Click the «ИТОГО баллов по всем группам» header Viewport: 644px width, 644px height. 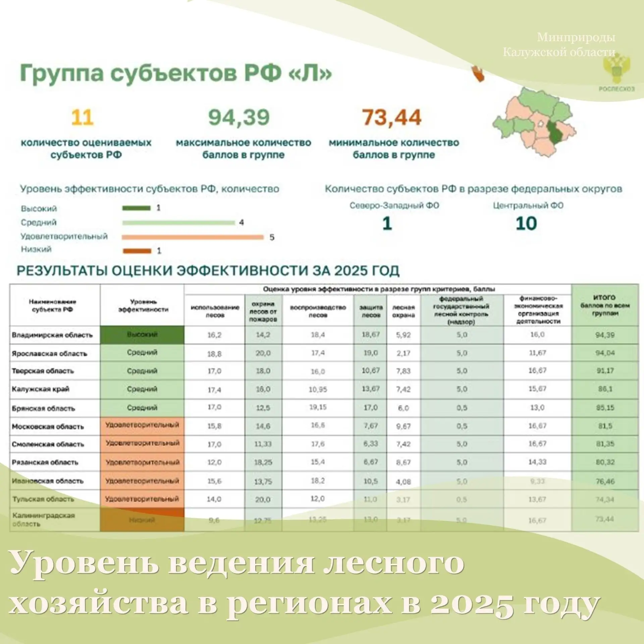(605, 305)
